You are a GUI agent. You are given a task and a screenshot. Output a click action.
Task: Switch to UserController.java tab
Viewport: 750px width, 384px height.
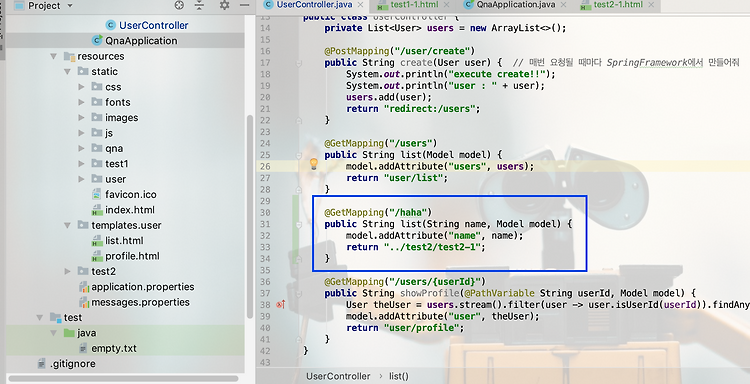(314, 5)
